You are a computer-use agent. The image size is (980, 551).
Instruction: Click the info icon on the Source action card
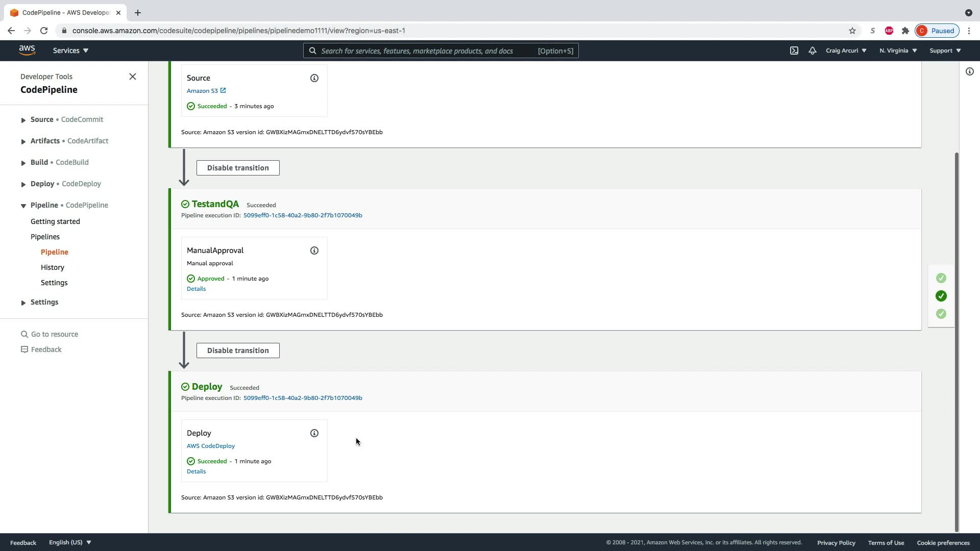pyautogui.click(x=314, y=78)
